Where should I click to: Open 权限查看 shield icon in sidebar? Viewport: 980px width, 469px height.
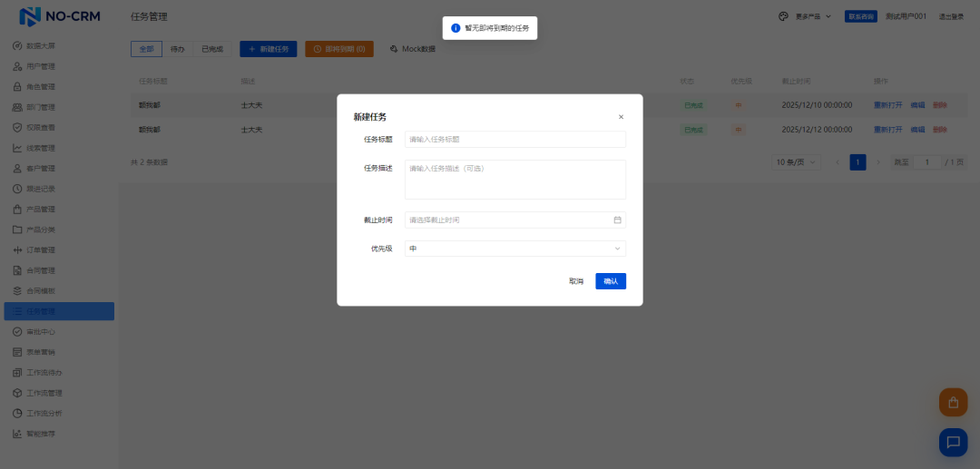(x=17, y=127)
